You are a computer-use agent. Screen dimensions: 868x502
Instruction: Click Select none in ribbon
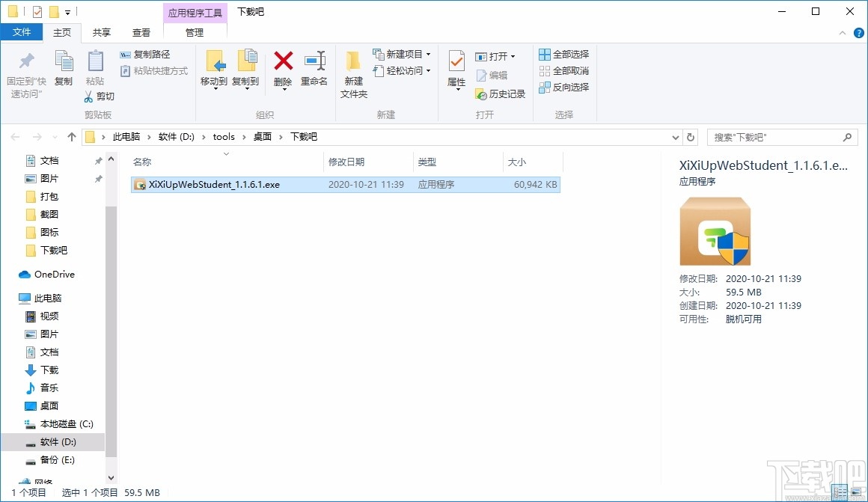[564, 71]
